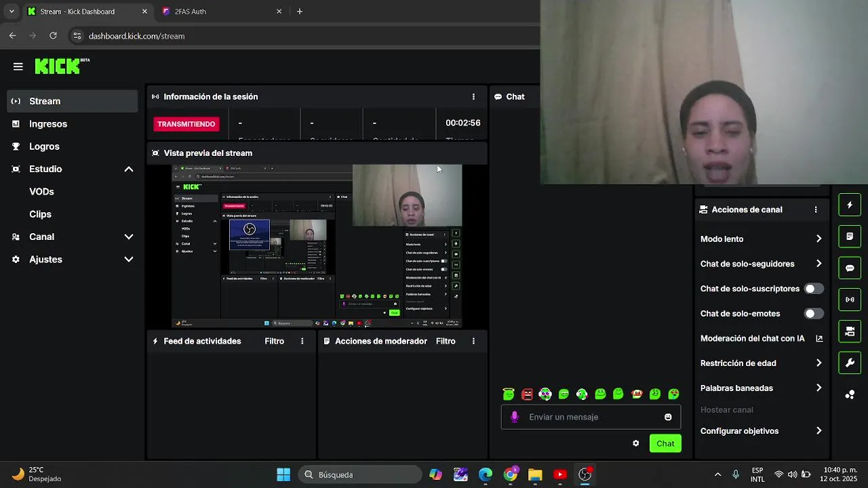Screen dimensions: 868x488
Task: Expand the Canal sidebar section
Action: (128, 237)
